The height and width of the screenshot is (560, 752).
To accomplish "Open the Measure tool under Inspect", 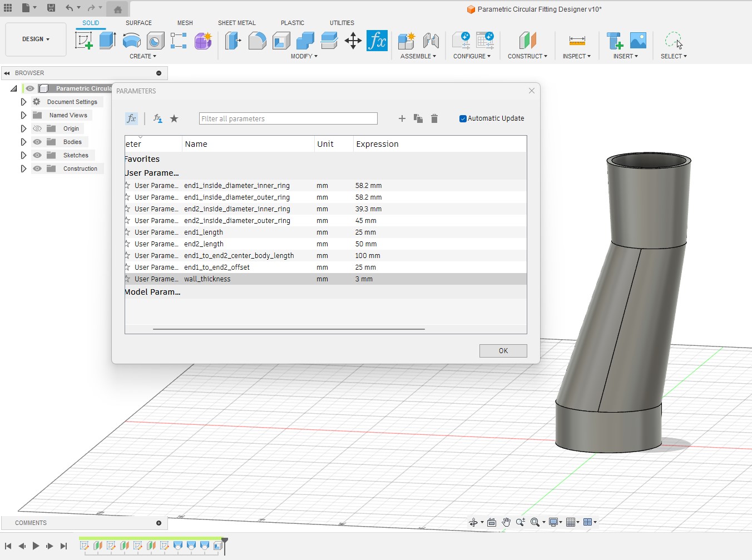I will tap(577, 40).
